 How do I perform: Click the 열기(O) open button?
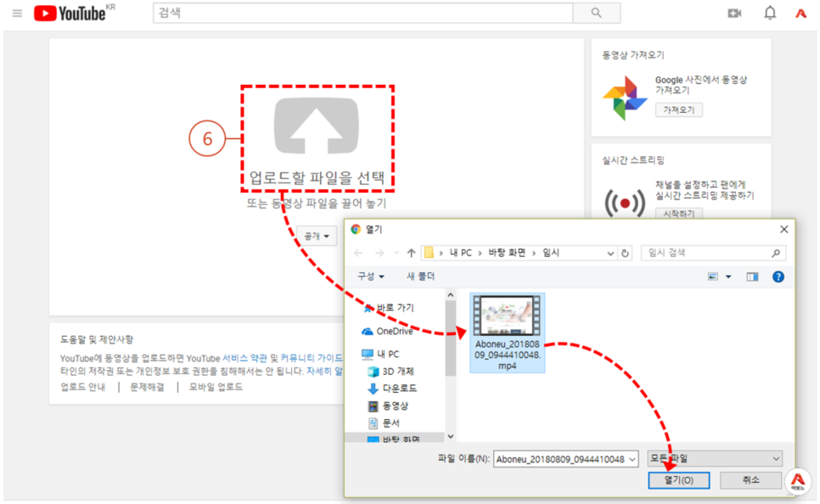[x=679, y=480]
